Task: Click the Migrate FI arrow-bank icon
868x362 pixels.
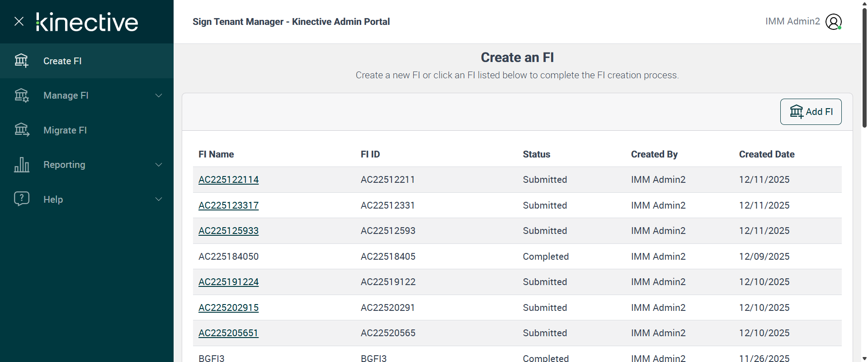Action: (x=21, y=130)
